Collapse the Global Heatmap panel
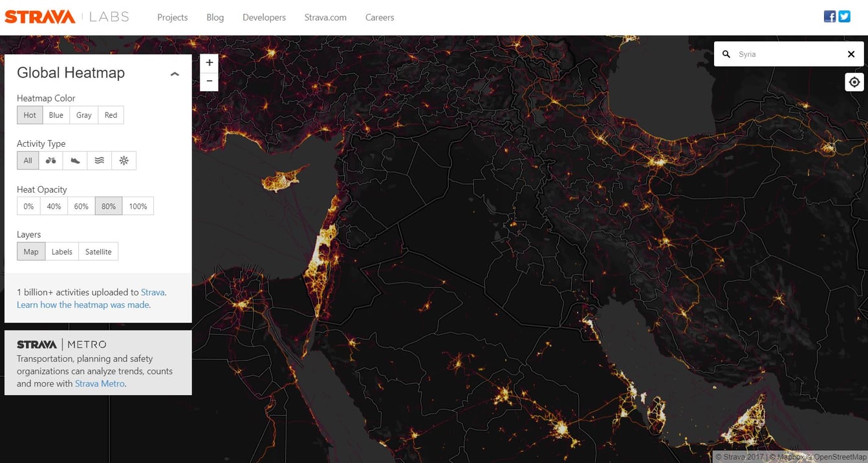This screenshot has width=868, height=463. click(x=175, y=73)
